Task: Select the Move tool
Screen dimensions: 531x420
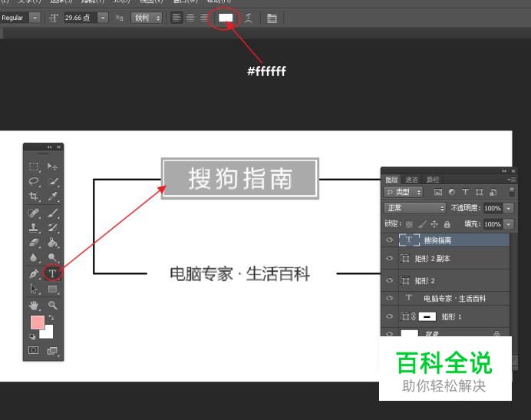Action: click(52, 166)
